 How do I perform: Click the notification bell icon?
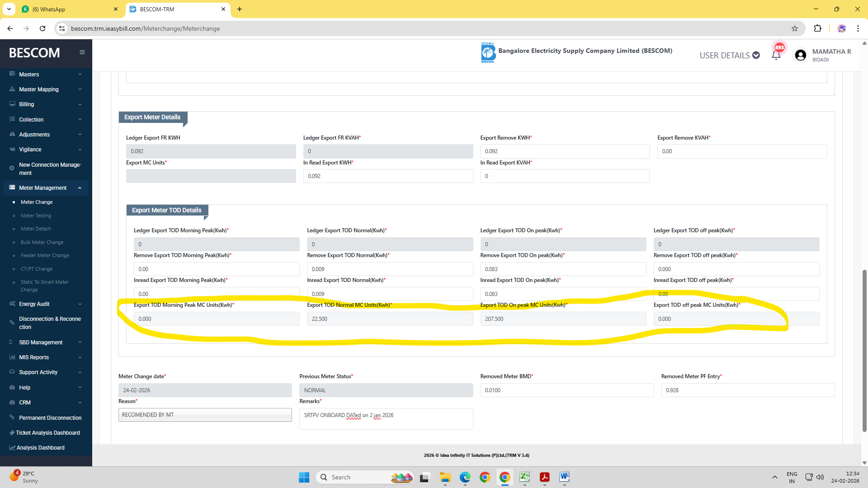(x=776, y=55)
